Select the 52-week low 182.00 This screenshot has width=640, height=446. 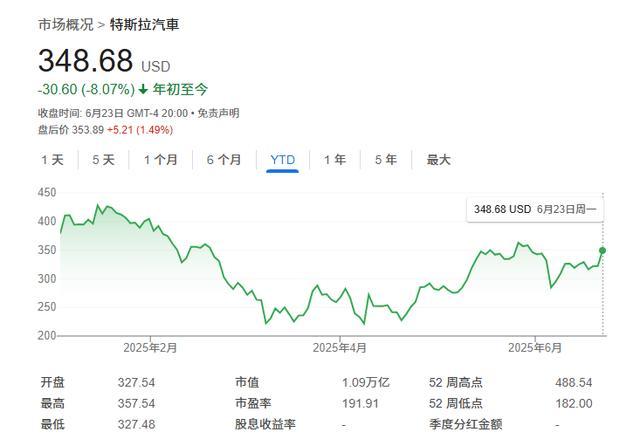573,404
